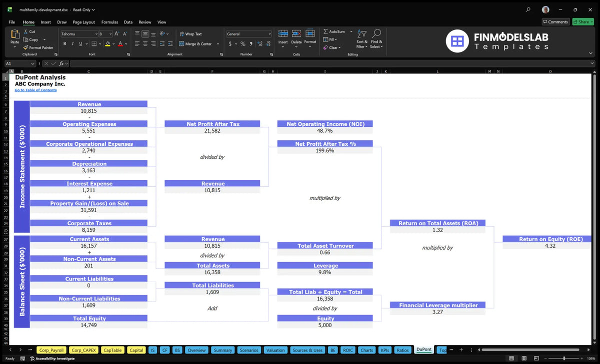Toggle italic formatting
The height and width of the screenshot is (364, 600).
click(x=72, y=44)
